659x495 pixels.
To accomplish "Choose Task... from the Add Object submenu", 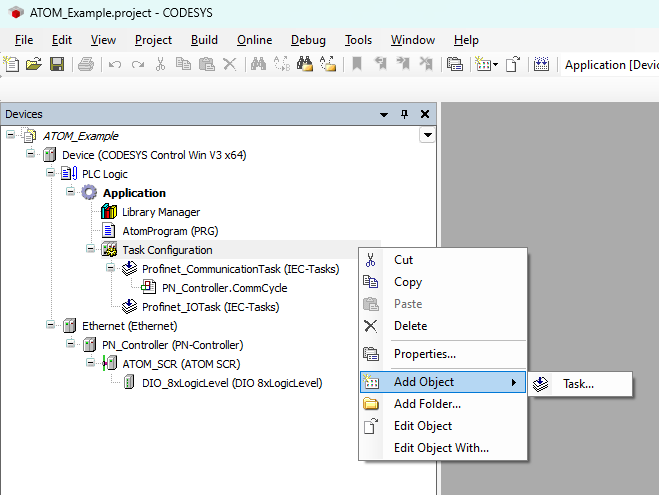I will 580,384.
